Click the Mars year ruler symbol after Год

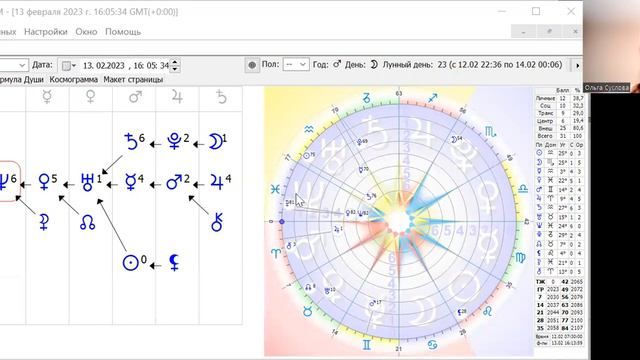tap(337, 64)
